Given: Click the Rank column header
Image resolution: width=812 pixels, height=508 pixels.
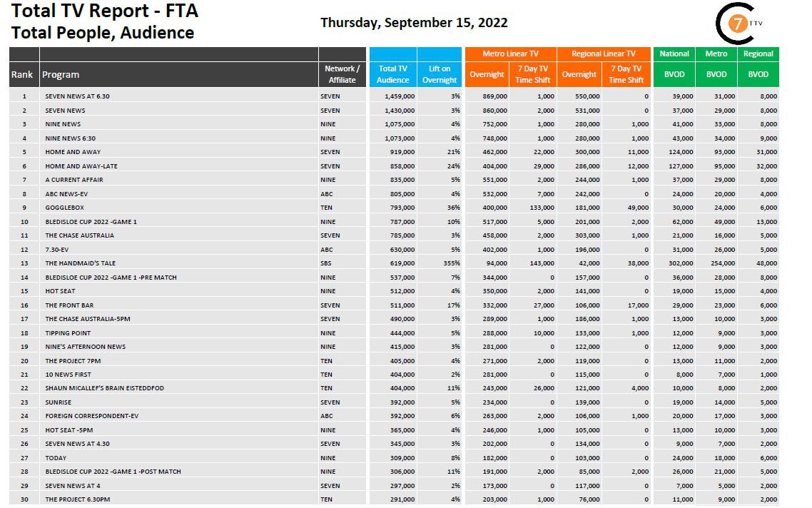Looking at the screenshot, I should (24, 74).
